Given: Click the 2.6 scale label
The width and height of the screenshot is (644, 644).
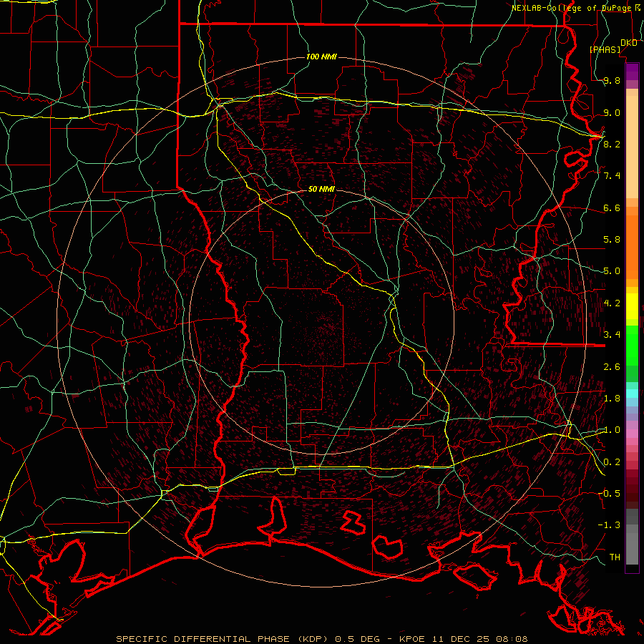Looking at the screenshot, I should coord(612,366).
